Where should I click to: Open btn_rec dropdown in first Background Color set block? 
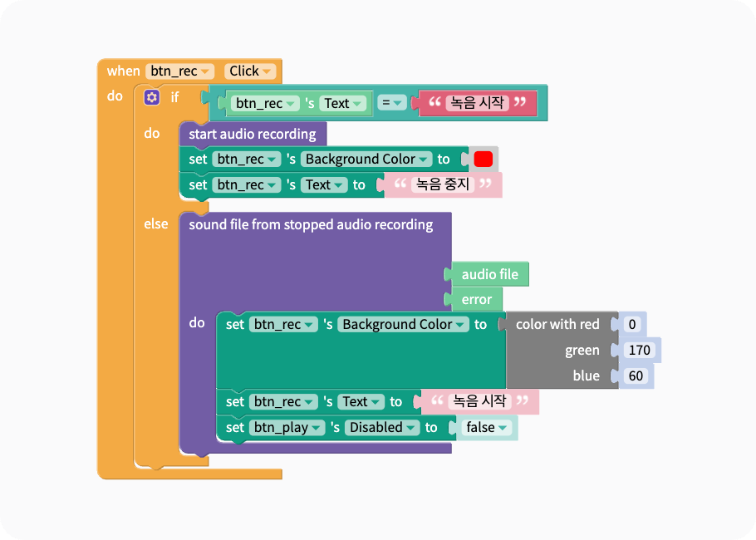pyautogui.click(x=247, y=160)
